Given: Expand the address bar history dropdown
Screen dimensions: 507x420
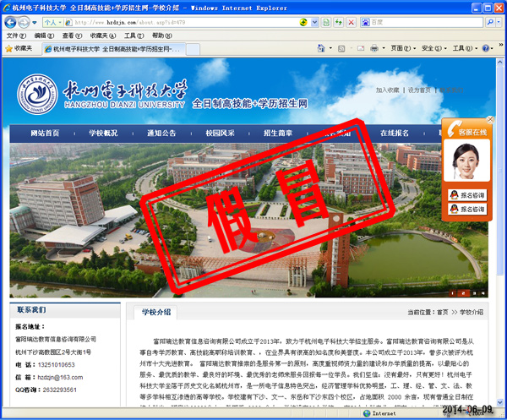Looking at the screenshot, I should (314, 22).
